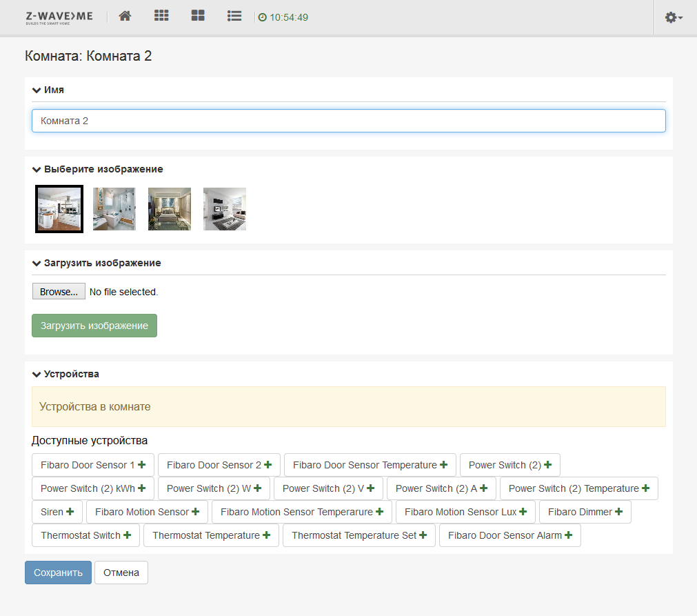Screen dimensions: 697x616
Task: Add Siren device plus icon
Action: coord(70,512)
